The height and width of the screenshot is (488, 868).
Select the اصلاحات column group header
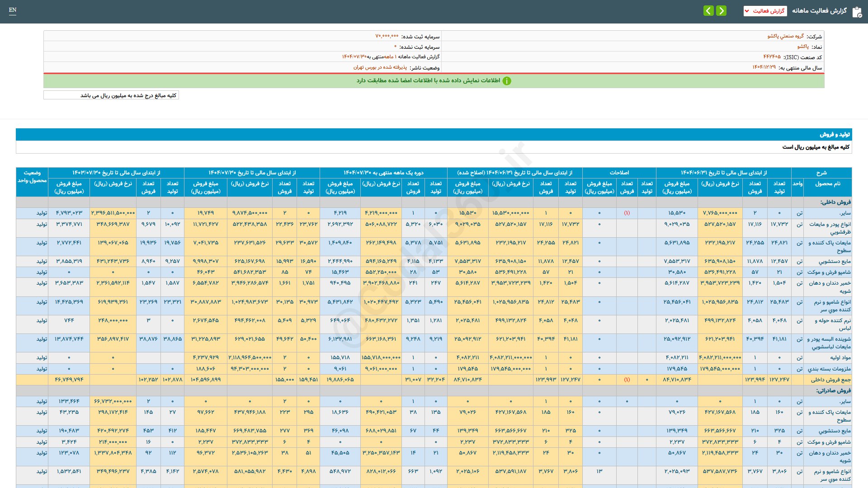619,173
